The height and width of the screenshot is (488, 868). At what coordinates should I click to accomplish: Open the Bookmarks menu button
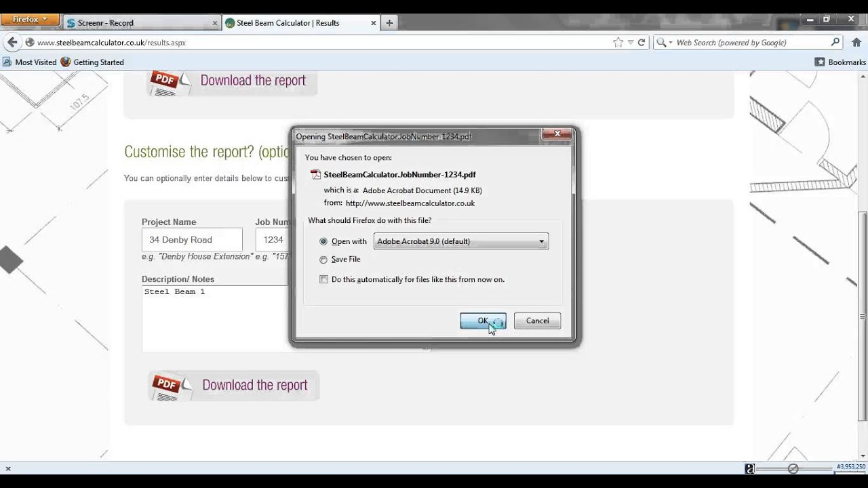tap(840, 62)
